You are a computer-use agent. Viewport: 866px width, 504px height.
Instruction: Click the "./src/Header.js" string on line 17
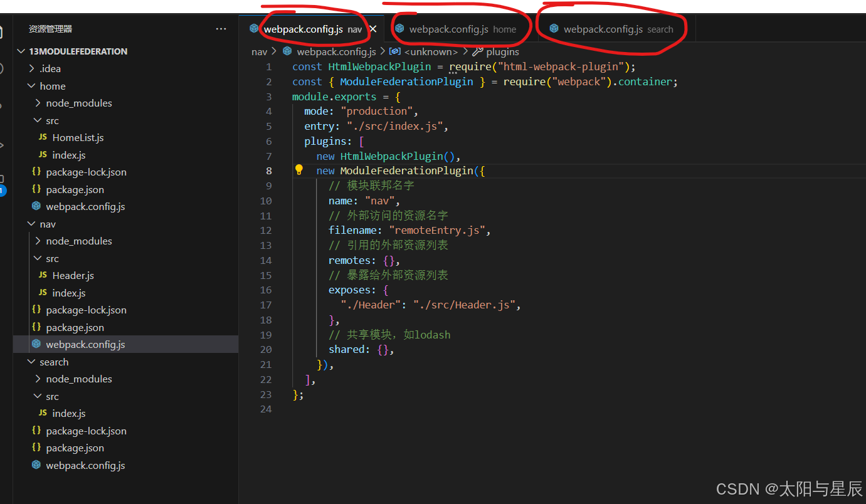(x=464, y=305)
